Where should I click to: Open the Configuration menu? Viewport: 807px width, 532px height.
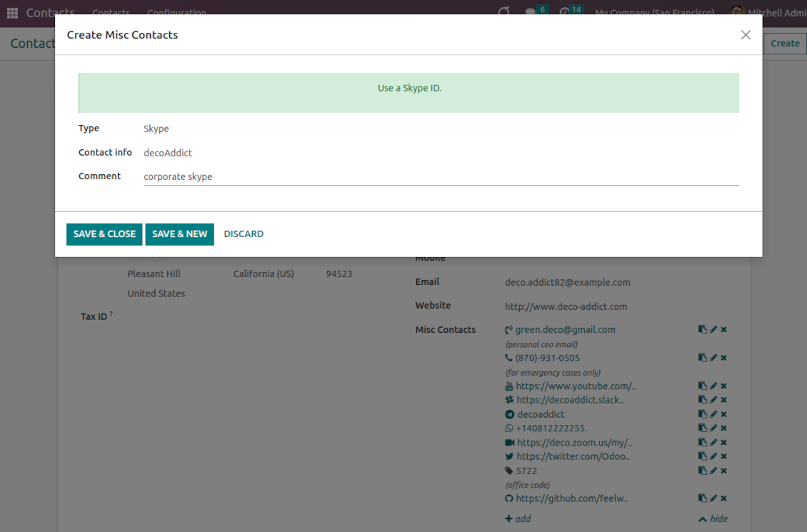[x=176, y=12]
